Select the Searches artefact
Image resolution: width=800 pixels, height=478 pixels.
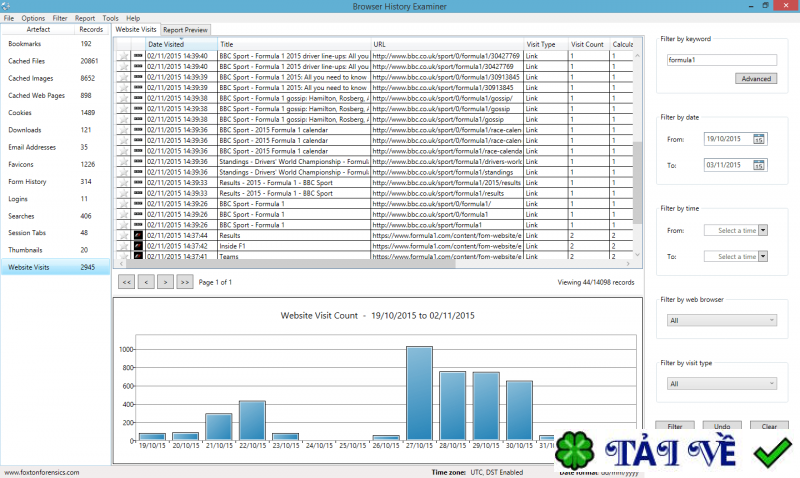(x=55, y=216)
